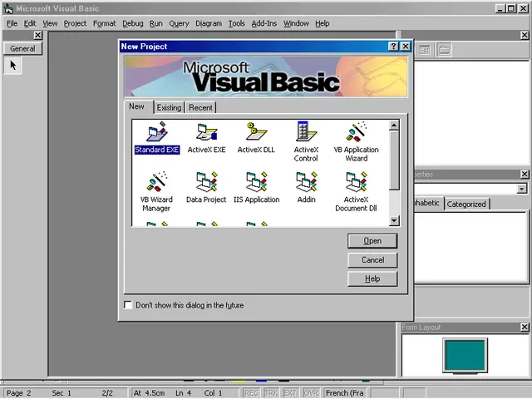Open the Run menu

156,23
